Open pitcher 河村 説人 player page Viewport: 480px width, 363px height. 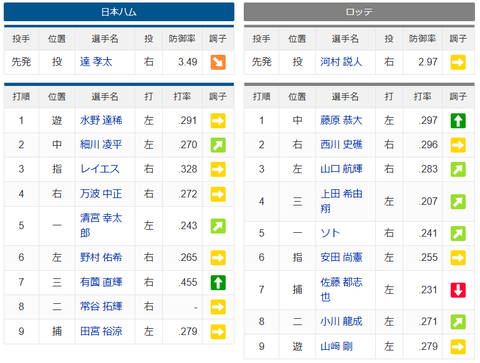341,62
